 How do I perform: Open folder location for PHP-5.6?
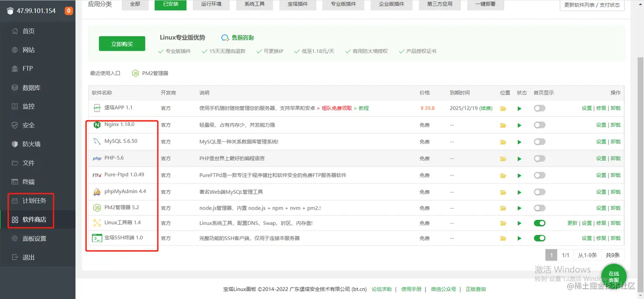[x=503, y=159]
